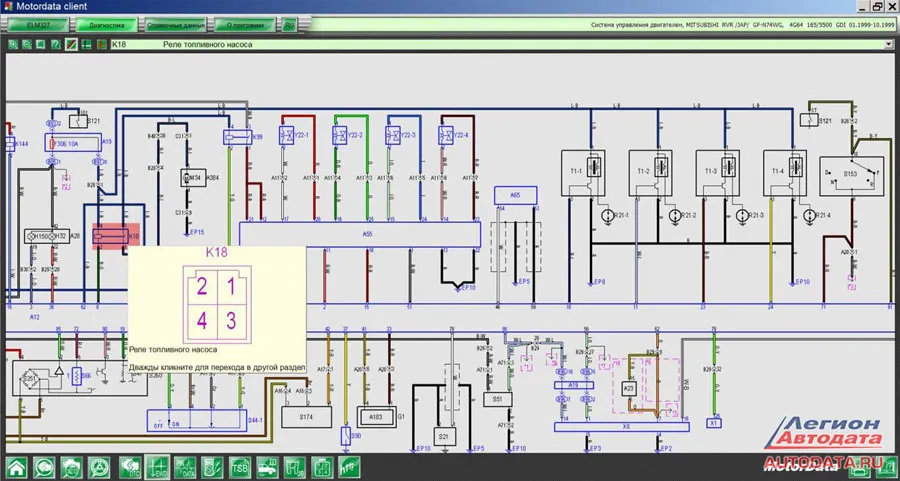Fit the diagram to the window
The width and height of the screenshot is (900, 481).
point(40,44)
